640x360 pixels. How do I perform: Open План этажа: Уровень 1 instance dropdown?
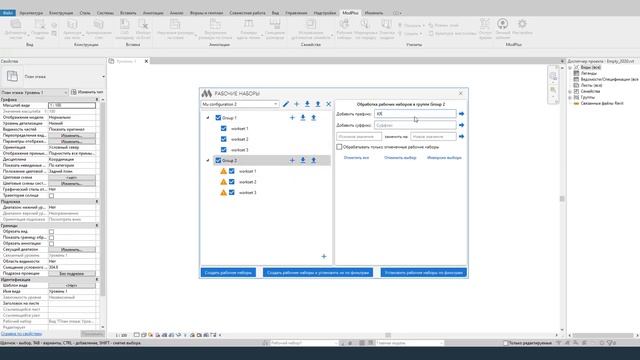[34, 93]
